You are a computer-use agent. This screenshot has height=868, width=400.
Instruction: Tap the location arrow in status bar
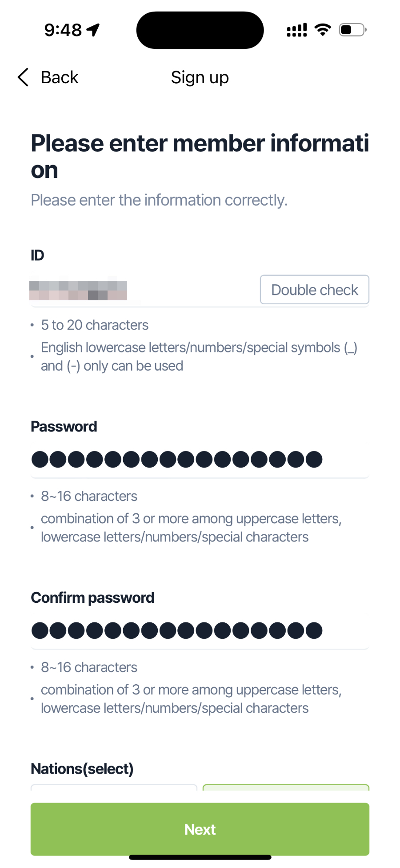[x=93, y=30]
